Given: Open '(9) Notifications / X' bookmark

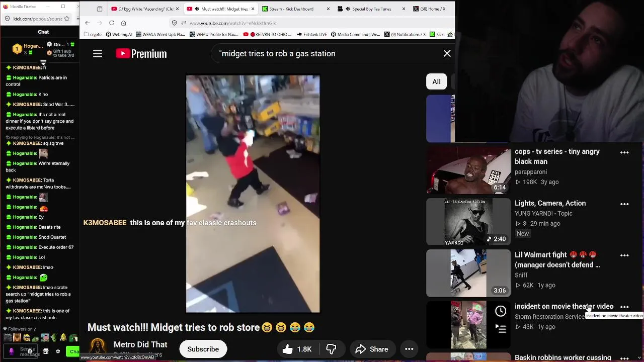Looking at the screenshot, I should [x=405, y=34].
